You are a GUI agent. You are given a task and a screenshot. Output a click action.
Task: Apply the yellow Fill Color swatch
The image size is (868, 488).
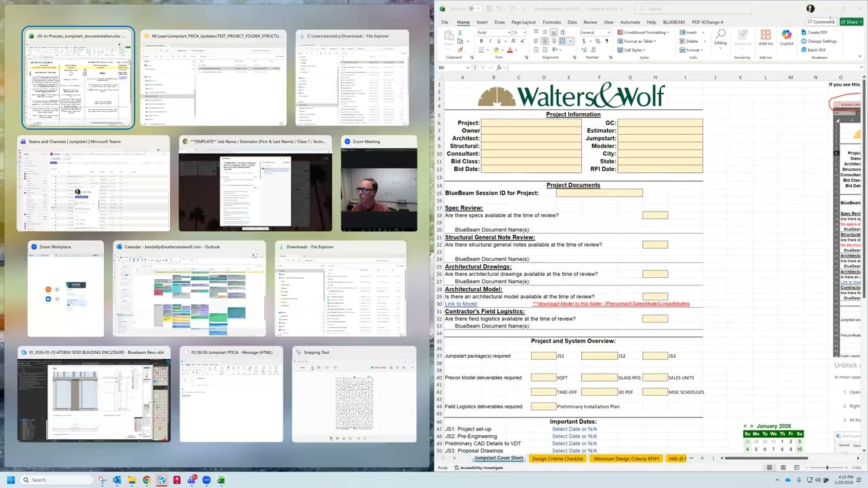(x=496, y=50)
